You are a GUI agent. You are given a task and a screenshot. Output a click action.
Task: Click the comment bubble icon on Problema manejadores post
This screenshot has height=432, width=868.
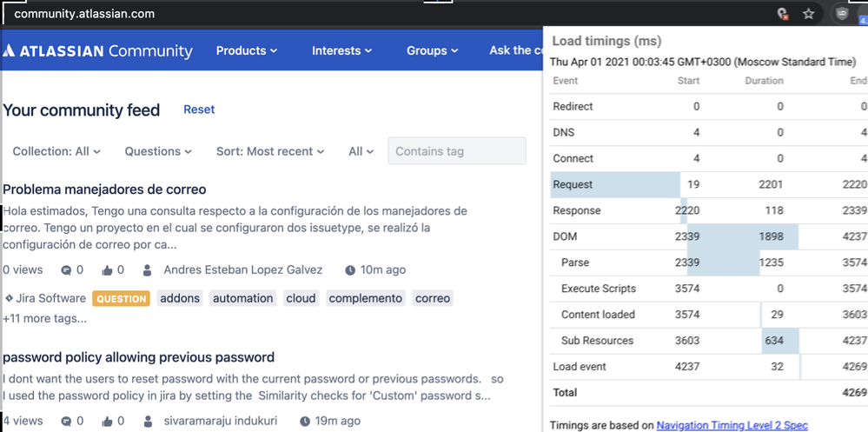66,270
